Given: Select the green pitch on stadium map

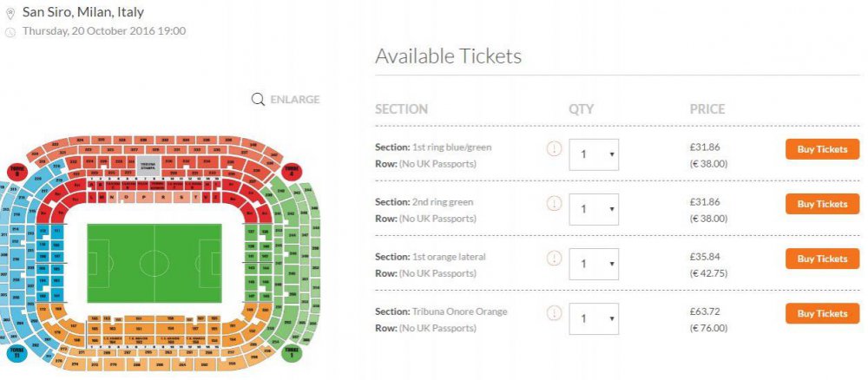Looking at the screenshot, I should [x=154, y=259].
